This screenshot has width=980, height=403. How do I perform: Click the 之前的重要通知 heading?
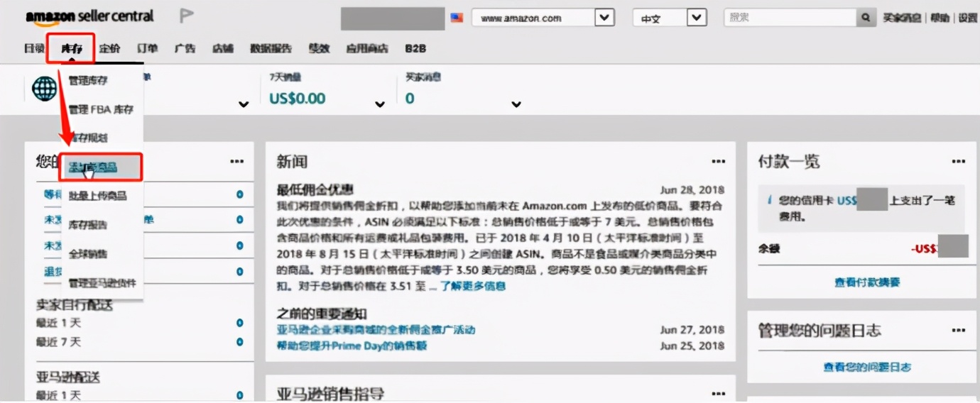tap(322, 314)
